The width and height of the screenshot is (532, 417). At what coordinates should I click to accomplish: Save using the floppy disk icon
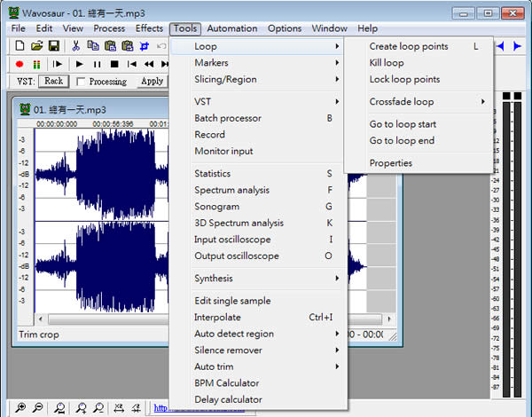54,45
